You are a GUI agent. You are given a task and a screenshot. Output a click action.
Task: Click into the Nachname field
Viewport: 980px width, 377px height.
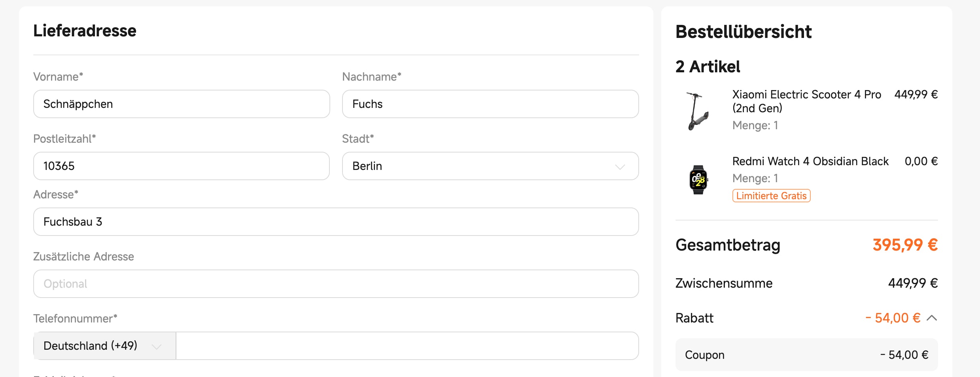490,104
